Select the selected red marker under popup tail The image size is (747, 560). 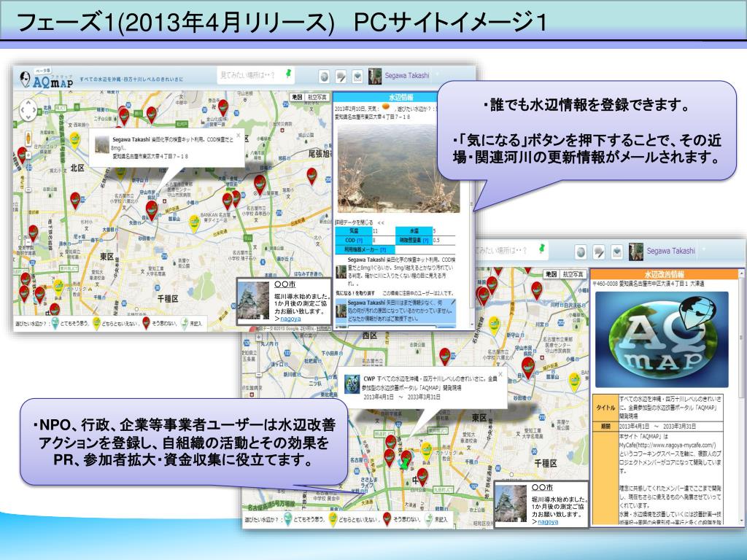point(152,210)
